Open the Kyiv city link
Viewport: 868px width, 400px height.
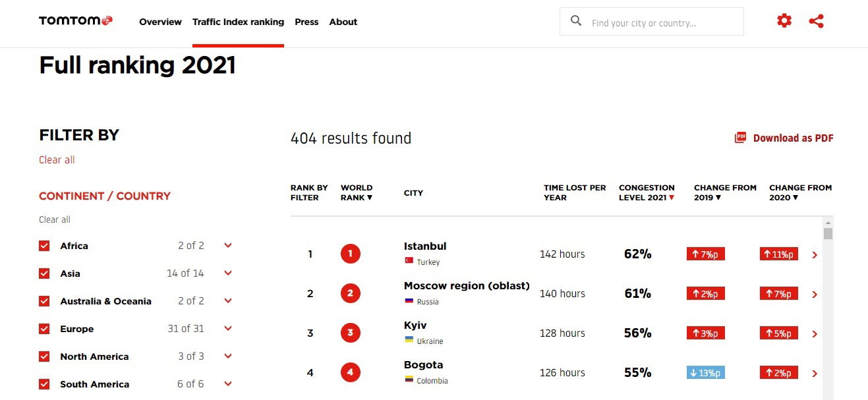pyautogui.click(x=415, y=325)
